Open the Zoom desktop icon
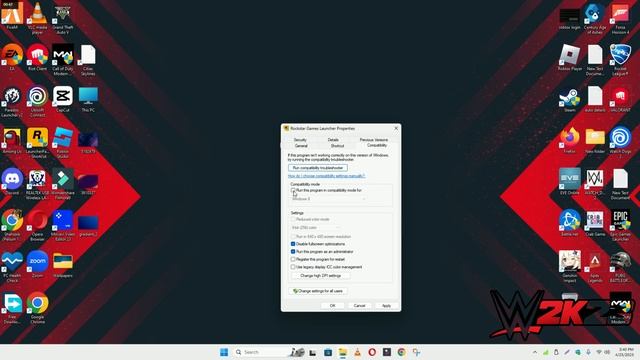This screenshot has height=360, width=640. click(37, 262)
